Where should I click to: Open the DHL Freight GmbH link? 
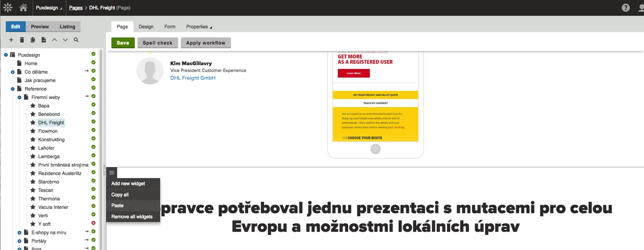[193, 78]
